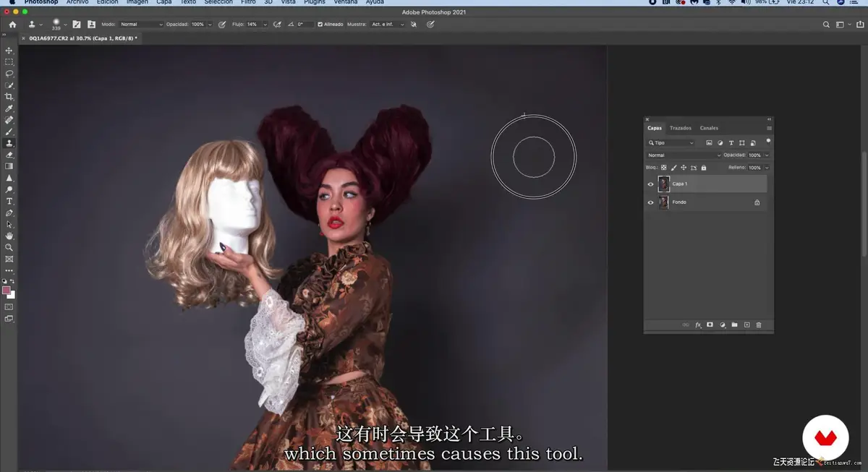Create a new layer group
The width and height of the screenshot is (868, 472).
click(x=734, y=325)
